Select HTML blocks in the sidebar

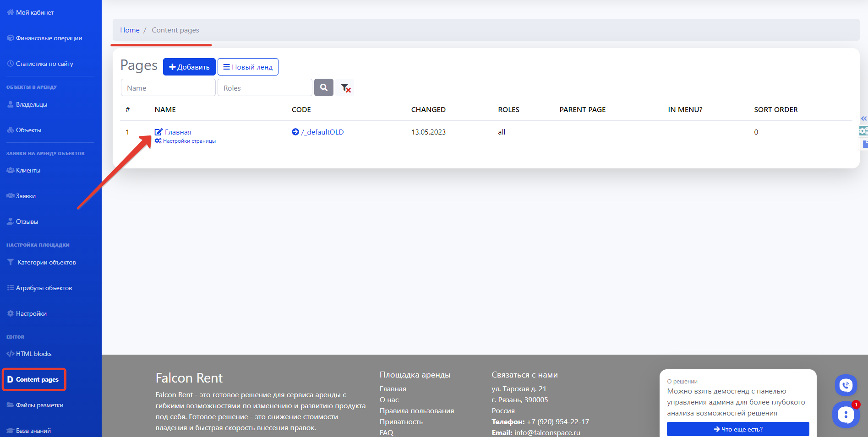pyautogui.click(x=33, y=354)
